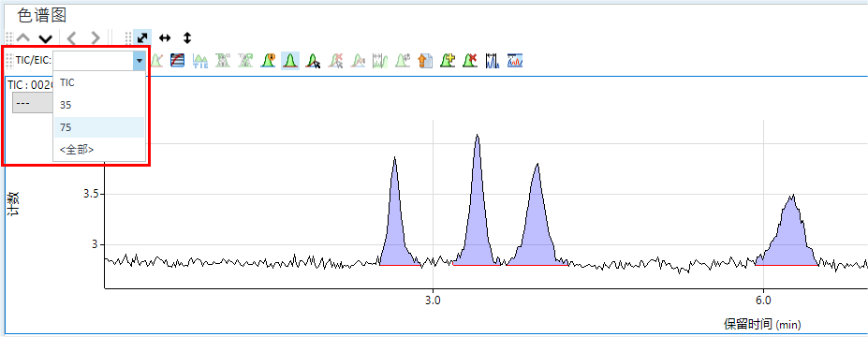The width and height of the screenshot is (868, 337).
Task: Select TIC from the dropdown list
Action: [99, 83]
